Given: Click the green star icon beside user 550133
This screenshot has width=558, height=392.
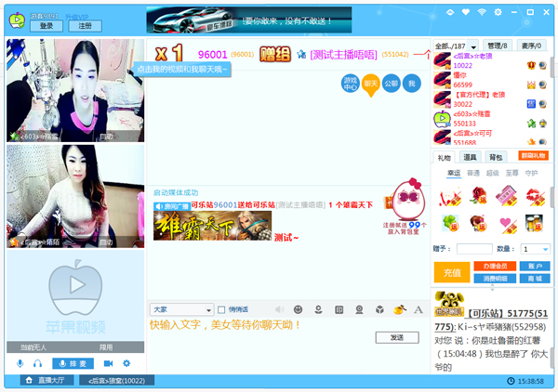Looking at the screenshot, I should tap(531, 124).
